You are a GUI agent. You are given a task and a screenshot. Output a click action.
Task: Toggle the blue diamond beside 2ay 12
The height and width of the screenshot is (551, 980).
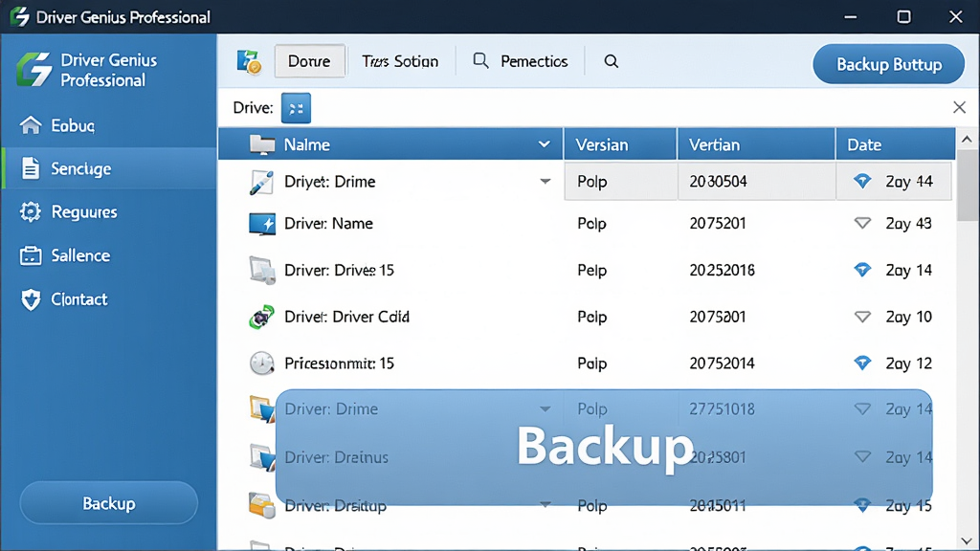[x=862, y=363]
